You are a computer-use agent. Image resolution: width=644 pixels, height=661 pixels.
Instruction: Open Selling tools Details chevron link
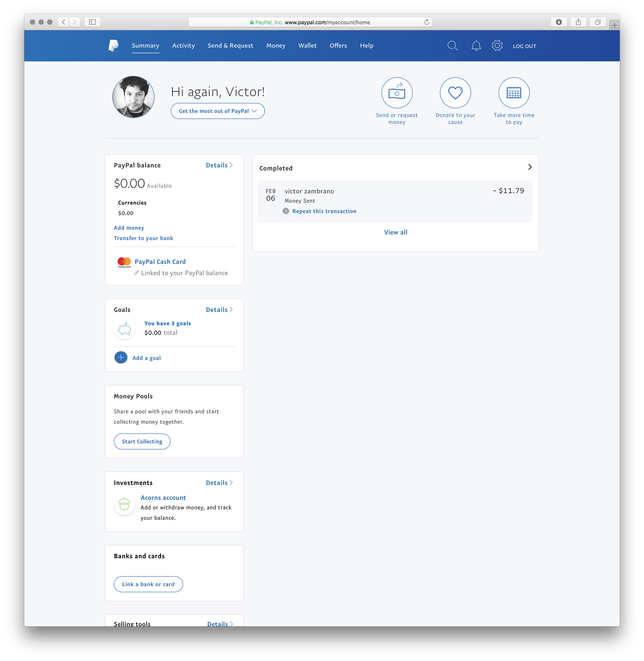pyautogui.click(x=220, y=624)
